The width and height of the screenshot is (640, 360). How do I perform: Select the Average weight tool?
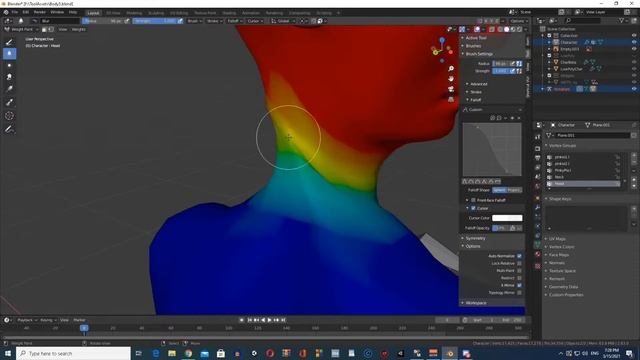click(9, 65)
